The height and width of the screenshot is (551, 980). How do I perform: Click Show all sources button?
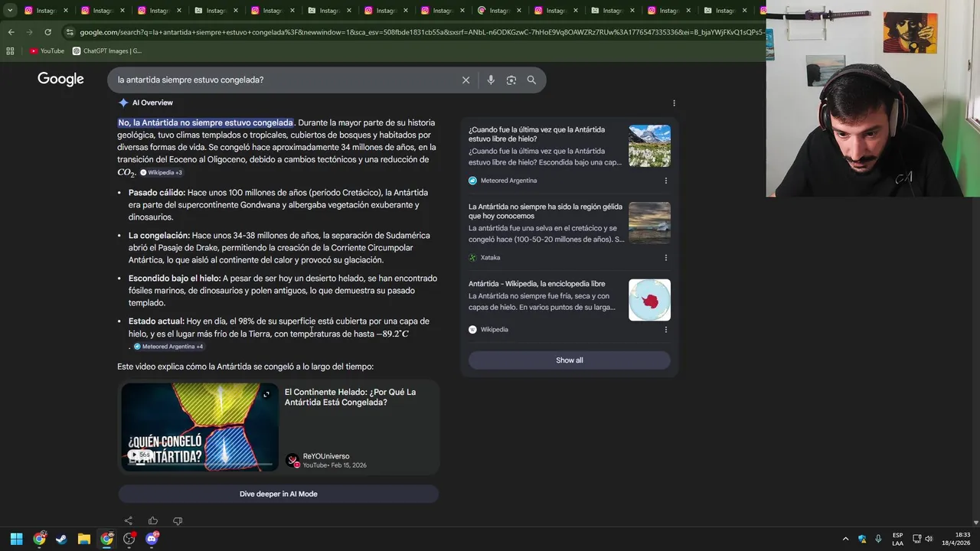click(569, 360)
